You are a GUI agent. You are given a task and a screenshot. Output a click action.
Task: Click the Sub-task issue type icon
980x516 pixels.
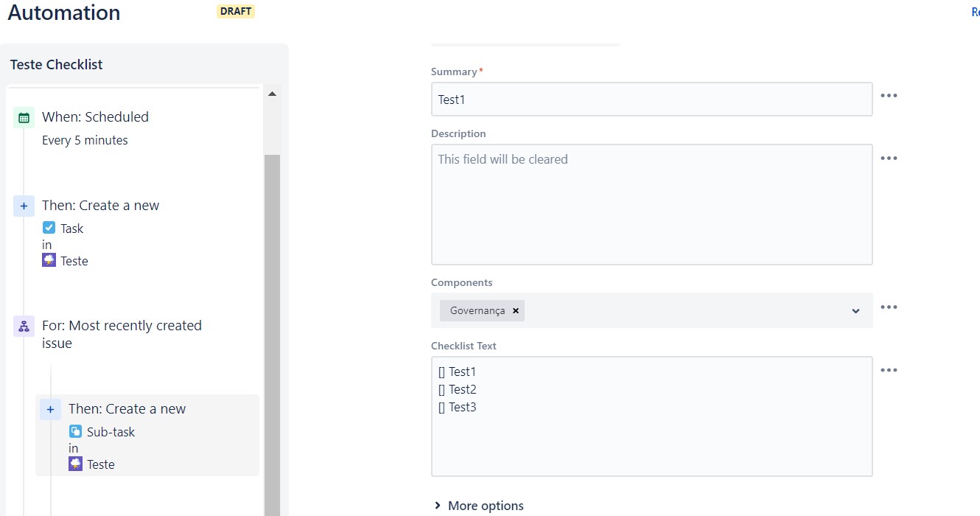click(x=75, y=431)
